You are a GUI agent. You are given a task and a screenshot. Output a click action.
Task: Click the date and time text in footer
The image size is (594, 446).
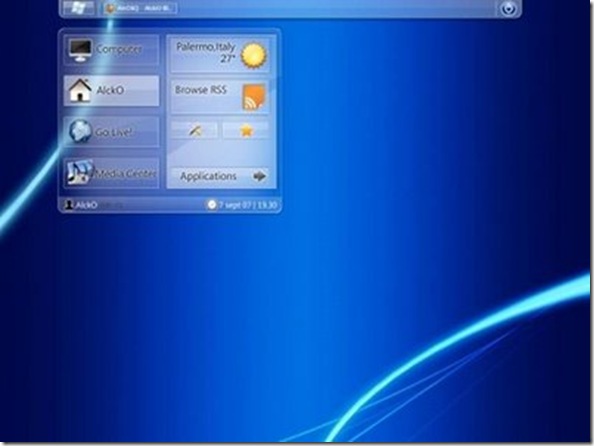point(248,205)
